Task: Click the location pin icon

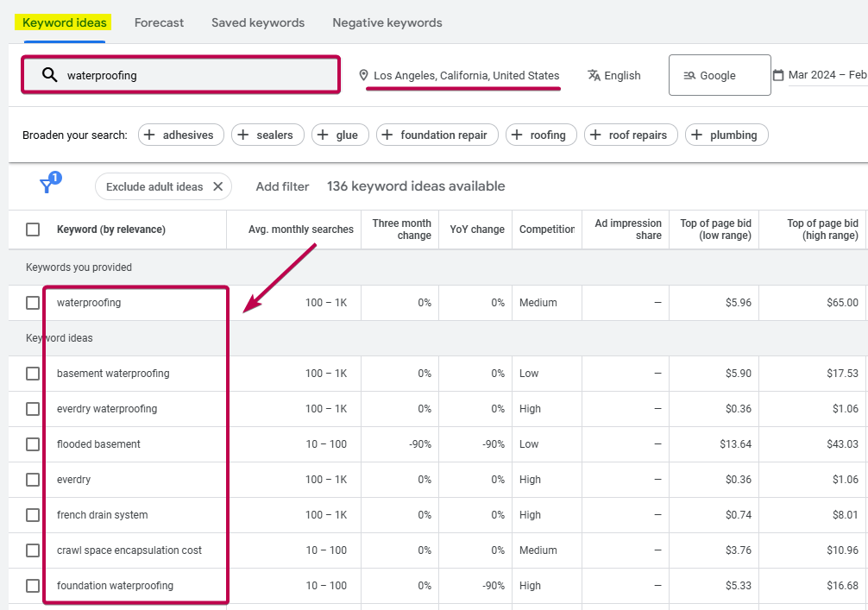Action: (364, 75)
